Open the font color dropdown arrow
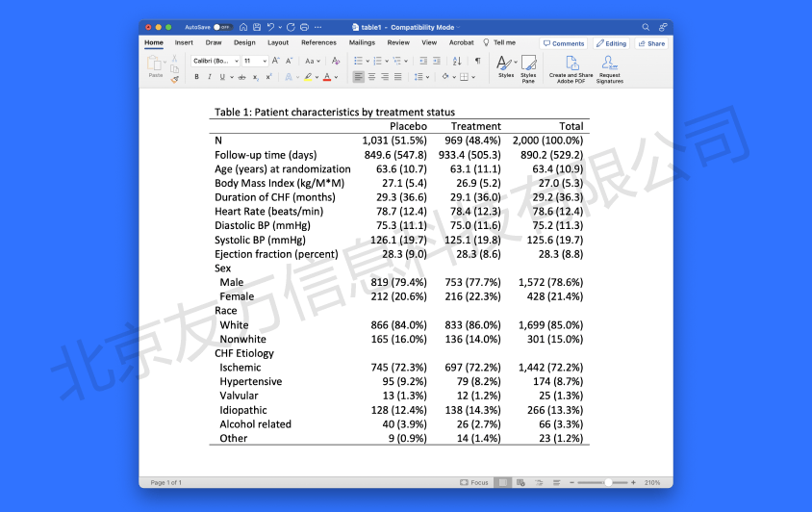Screen dimensions: 812x512 click(x=336, y=77)
